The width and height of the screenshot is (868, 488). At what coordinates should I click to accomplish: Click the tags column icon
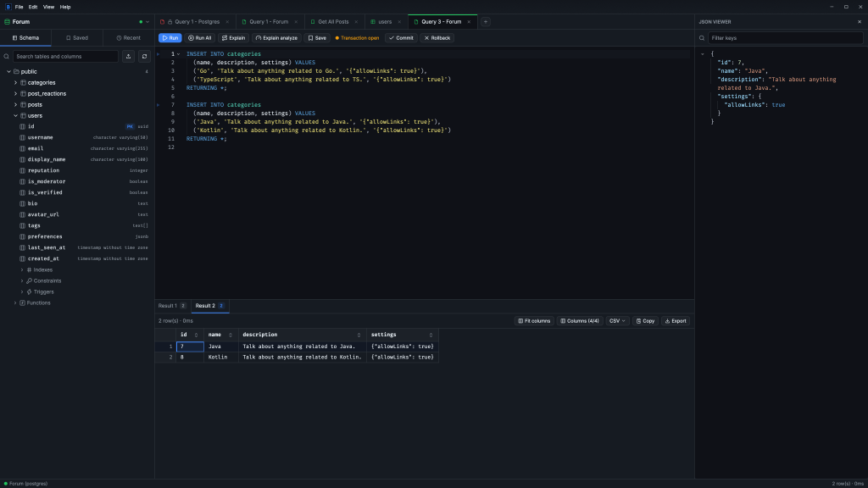click(22, 225)
